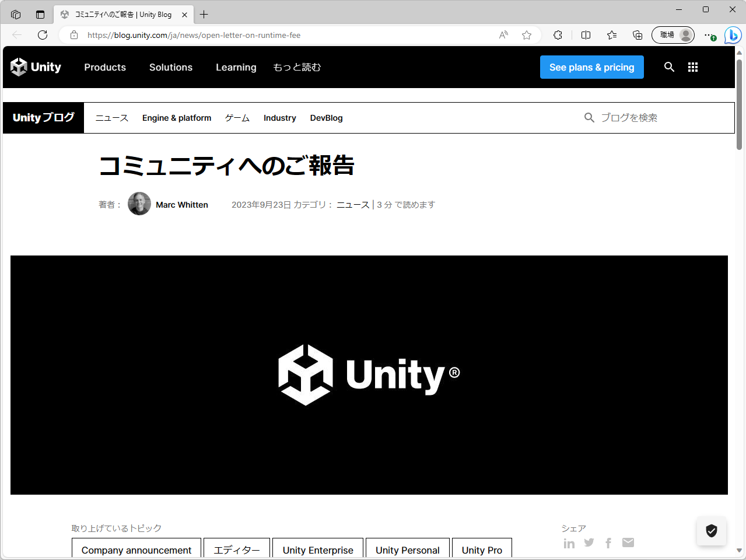Open author Marc Whitten's profile link
Viewport: 746px width, 560px height.
[x=181, y=204]
